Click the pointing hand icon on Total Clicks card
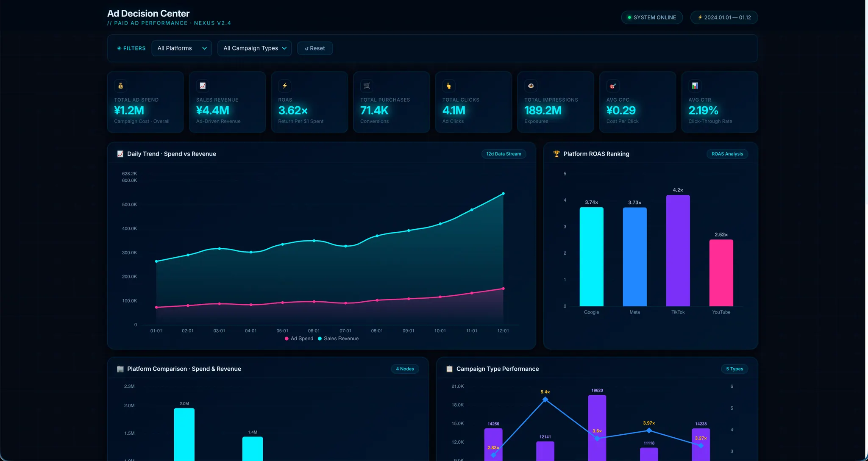Image resolution: width=868 pixels, height=461 pixels. [x=449, y=86]
